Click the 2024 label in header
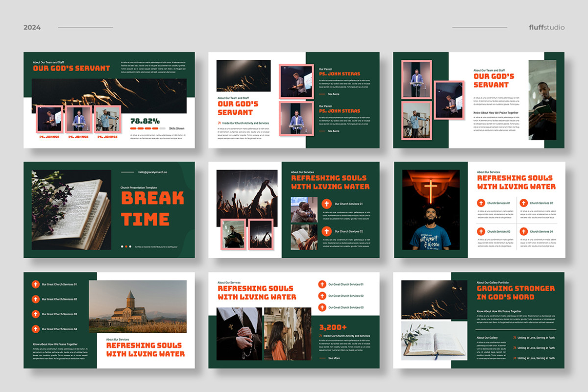The width and height of the screenshot is (588, 392). pos(32,27)
